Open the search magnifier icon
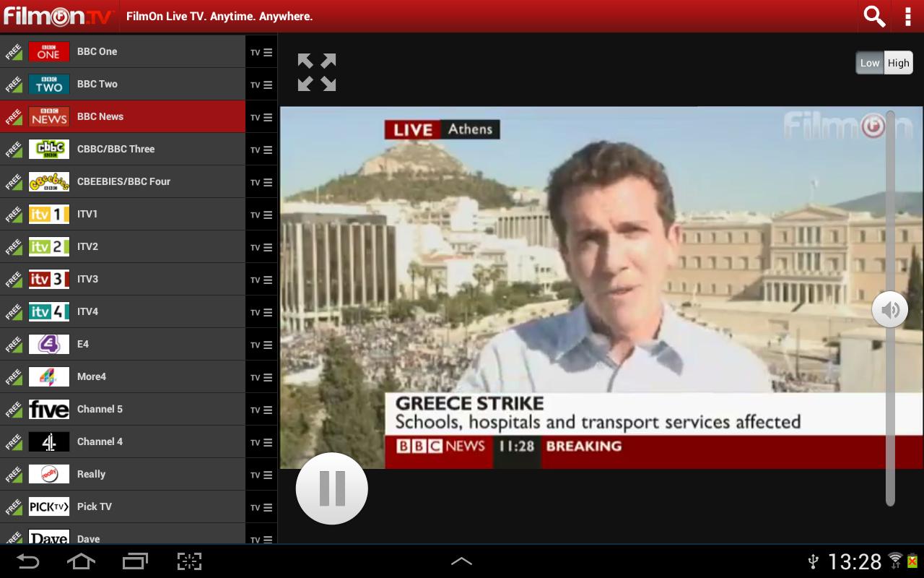Viewport: 924px width, 578px height. [874, 16]
